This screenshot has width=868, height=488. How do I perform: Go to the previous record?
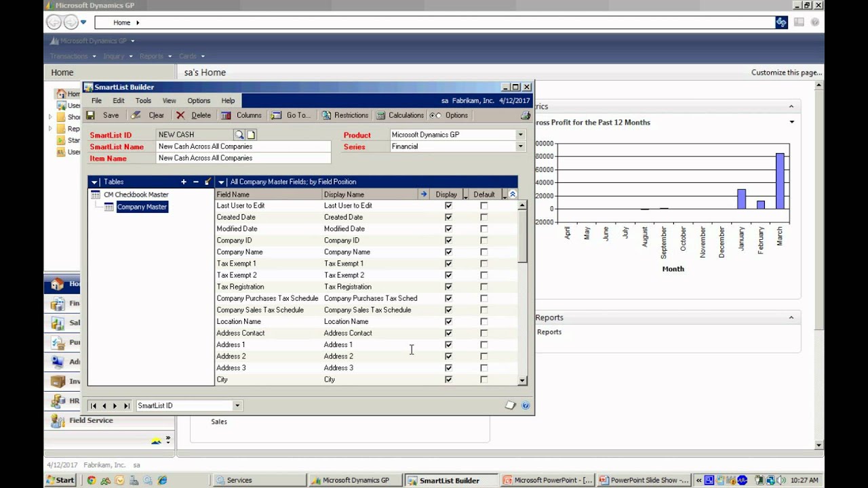(x=104, y=406)
